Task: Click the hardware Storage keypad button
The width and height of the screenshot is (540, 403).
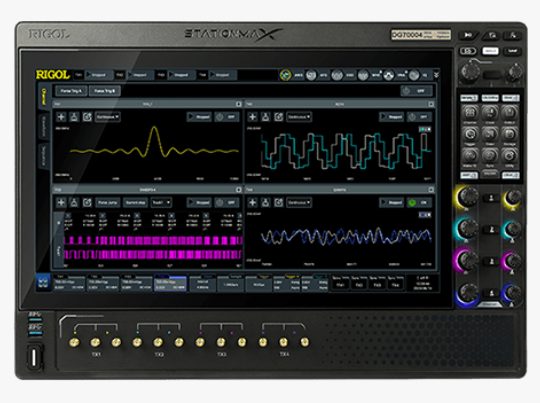Action: click(510, 134)
